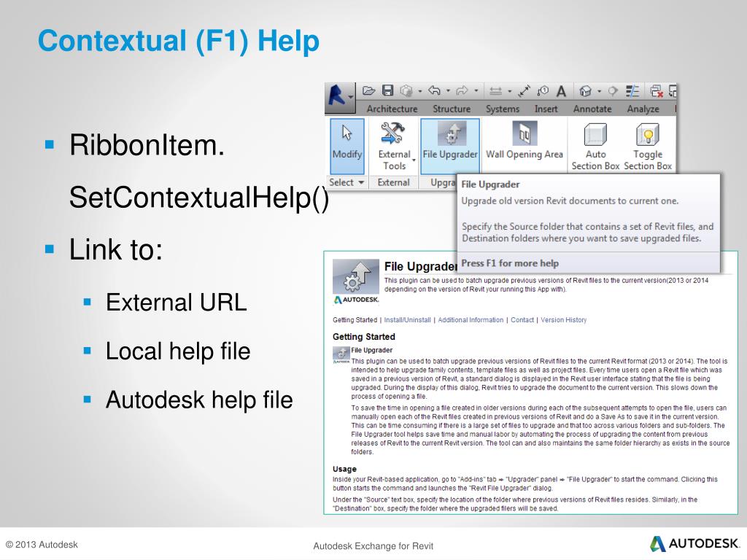Expand the 3D View dropdown arrow

point(599,91)
